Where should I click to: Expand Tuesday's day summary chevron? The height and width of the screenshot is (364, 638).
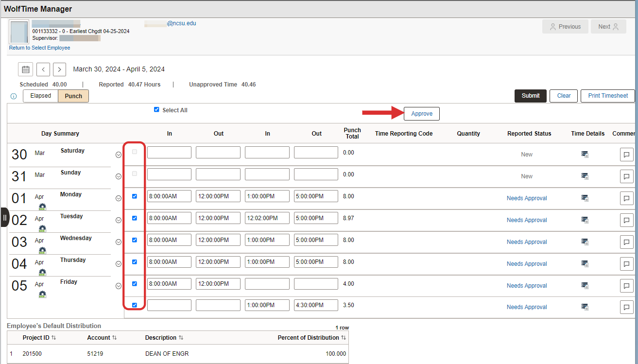119,220
